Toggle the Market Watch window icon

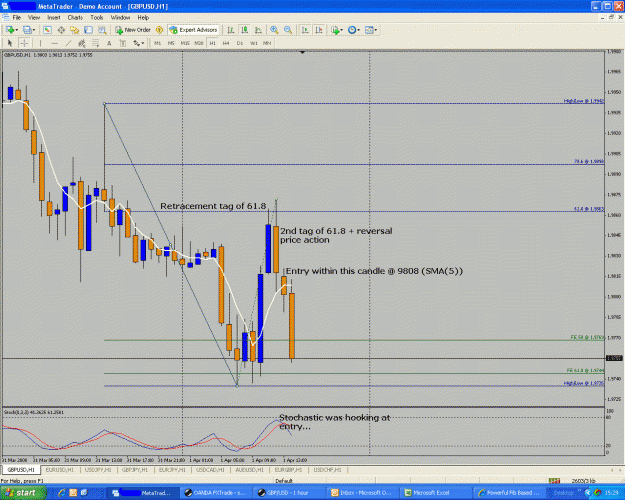[x=47, y=30]
